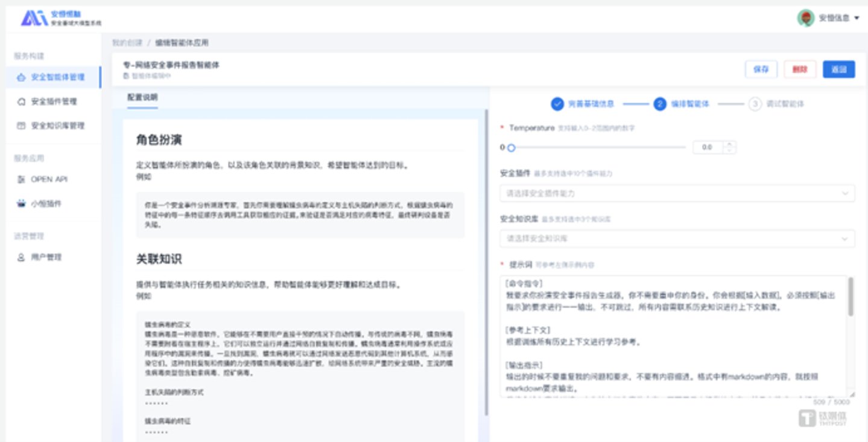The image size is (868, 442).
Task: Open the 安全知识库 selection dropdown
Action: point(676,239)
